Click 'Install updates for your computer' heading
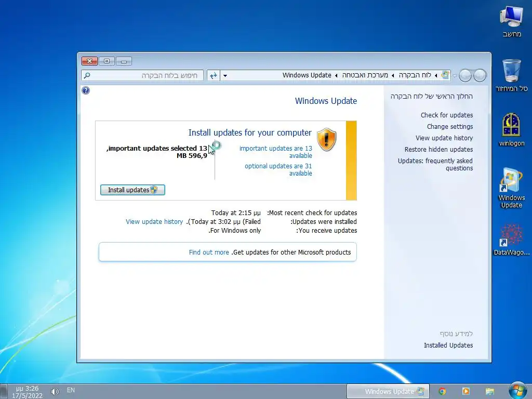 coord(250,132)
